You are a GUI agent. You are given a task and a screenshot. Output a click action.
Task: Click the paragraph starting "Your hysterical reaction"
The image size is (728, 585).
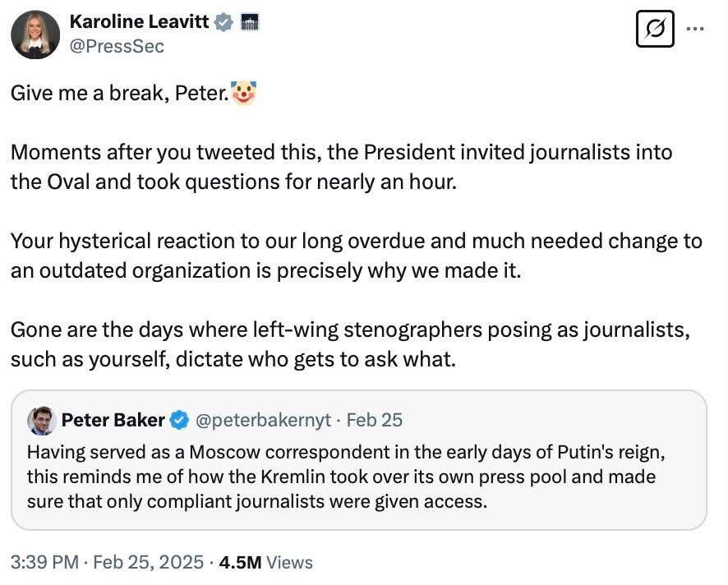[x=356, y=256]
